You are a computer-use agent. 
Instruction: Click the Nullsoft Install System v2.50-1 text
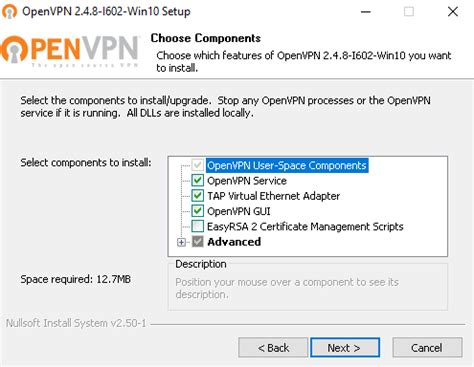pyautogui.click(x=76, y=323)
